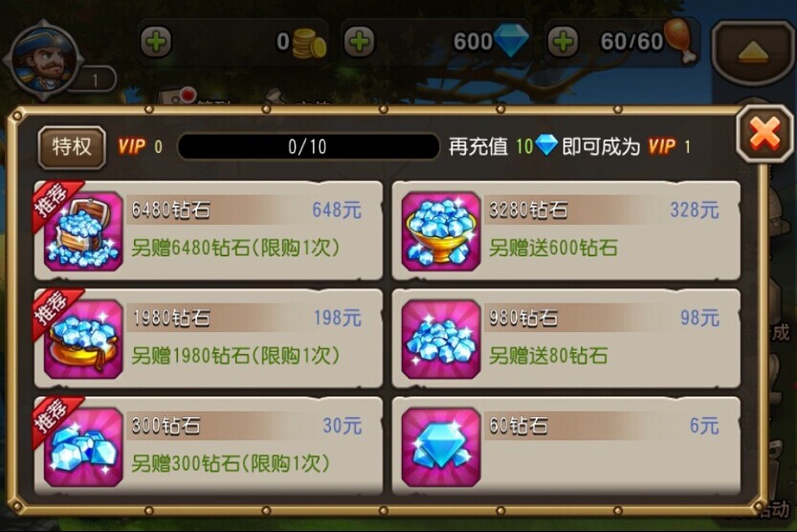
Task: Click the VIP 0/10 progress bar
Action: (x=308, y=146)
